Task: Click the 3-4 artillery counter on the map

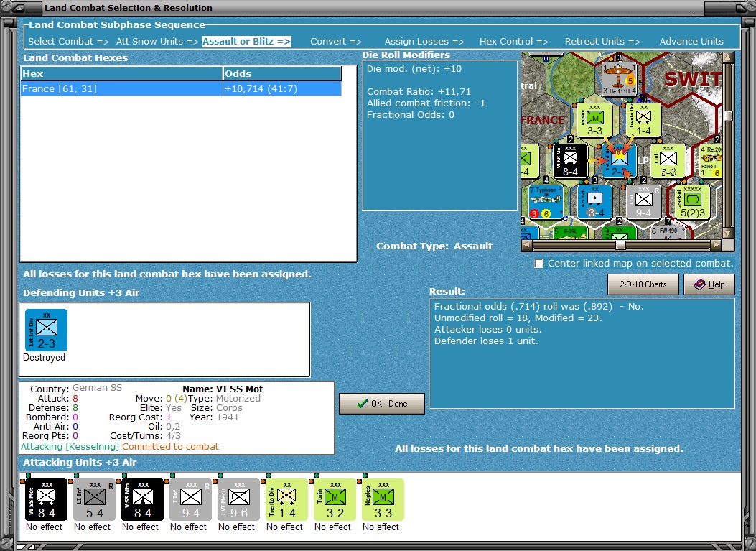Action: [x=595, y=202]
